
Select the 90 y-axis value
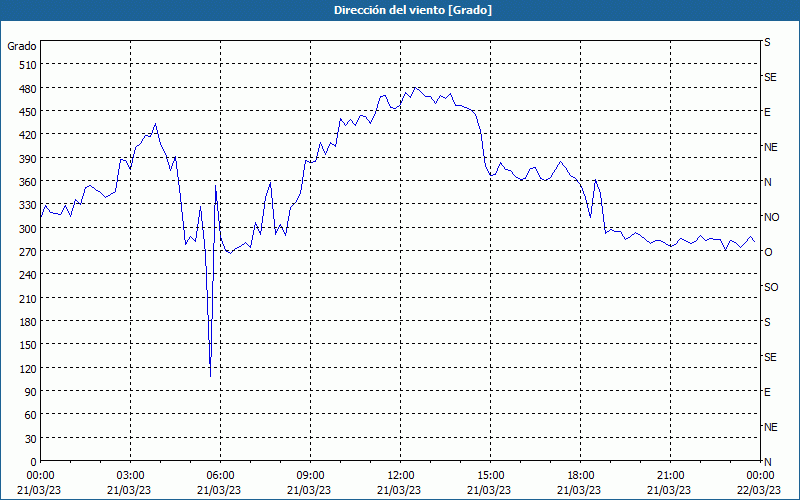pyautogui.click(x=31, y=392)
